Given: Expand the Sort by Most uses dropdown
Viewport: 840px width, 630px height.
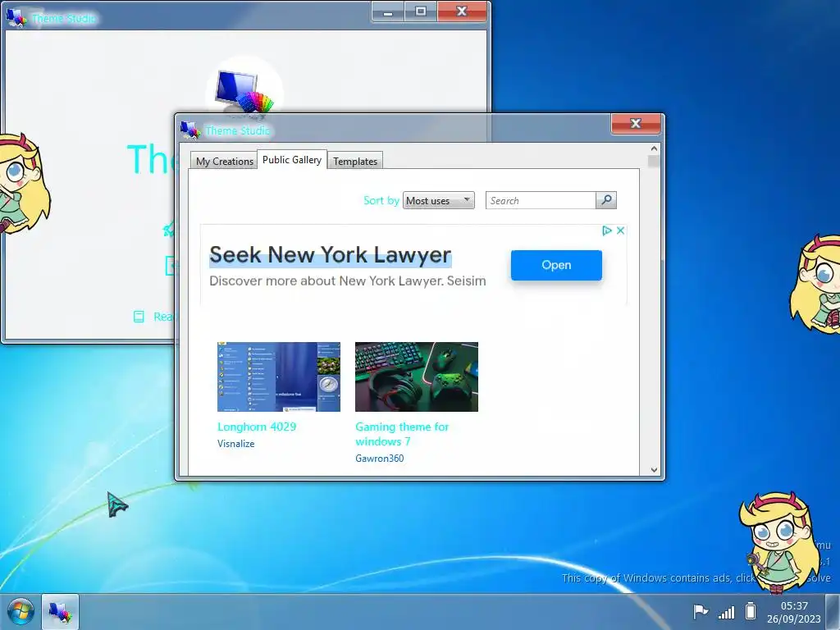Looking at the screenshot, I should click(x=438, y=200).
